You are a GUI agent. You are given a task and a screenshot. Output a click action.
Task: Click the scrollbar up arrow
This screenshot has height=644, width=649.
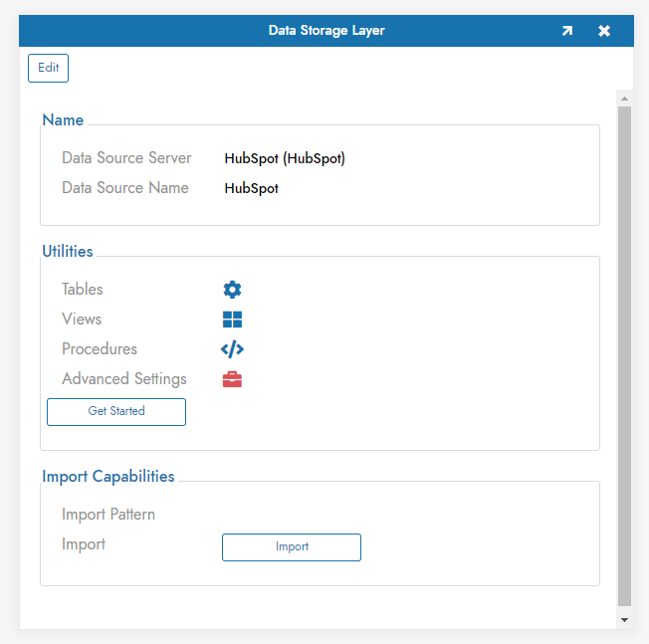tap(624, 99)
